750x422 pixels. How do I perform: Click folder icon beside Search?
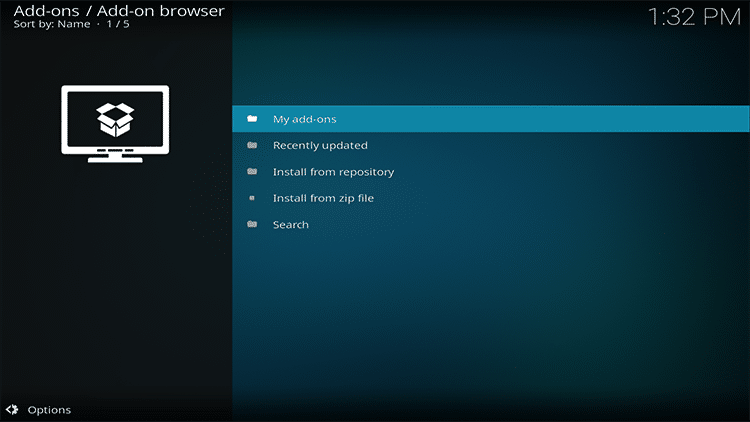pos(252,224)
